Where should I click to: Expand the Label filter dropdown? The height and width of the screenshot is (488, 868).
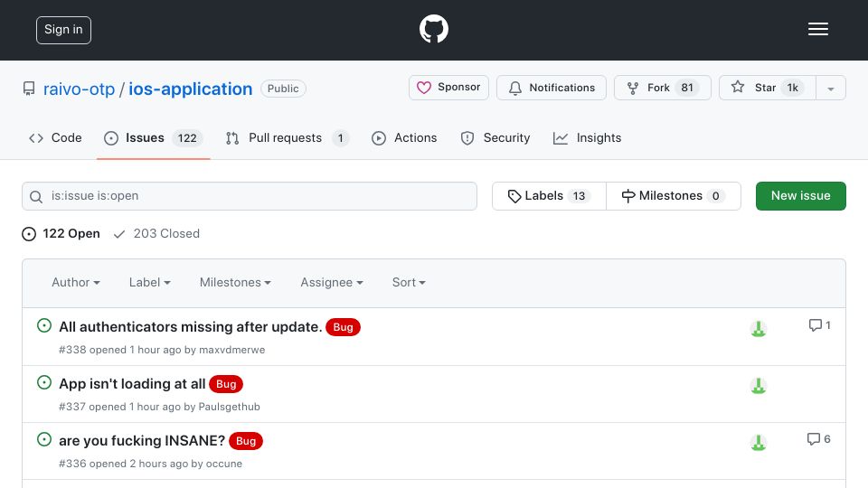pos(149,282)
